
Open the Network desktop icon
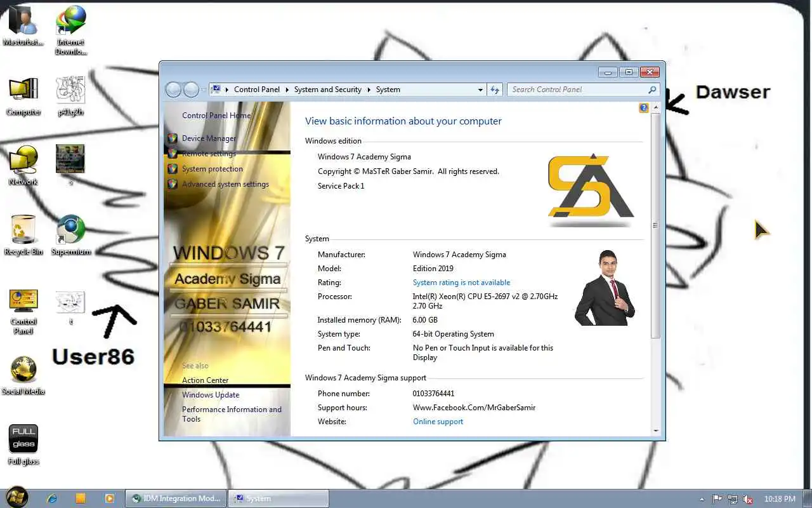23,165
